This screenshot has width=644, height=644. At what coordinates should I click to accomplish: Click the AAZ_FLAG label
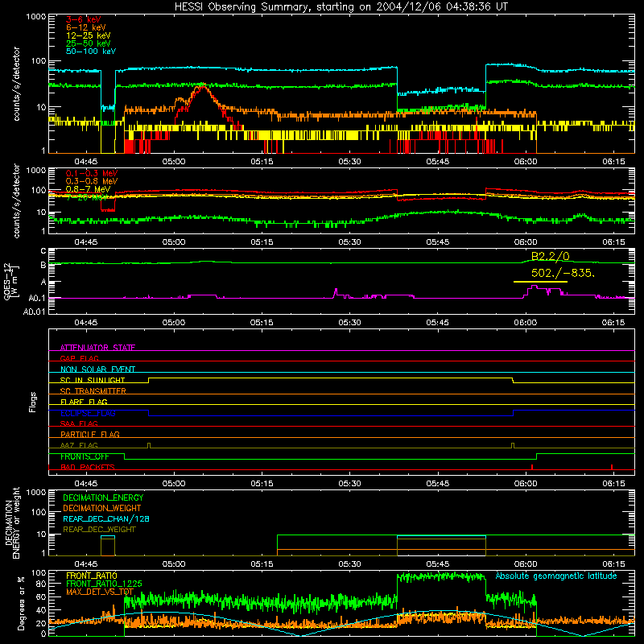point(79,445)
